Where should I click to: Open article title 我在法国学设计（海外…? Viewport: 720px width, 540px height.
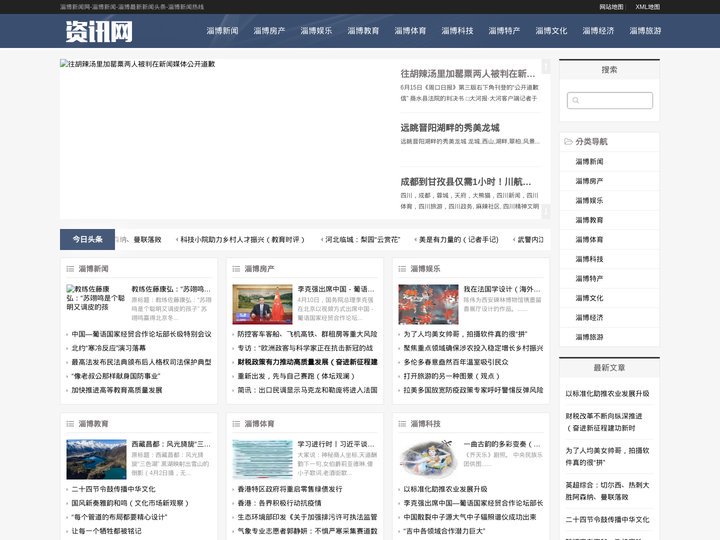502,289
